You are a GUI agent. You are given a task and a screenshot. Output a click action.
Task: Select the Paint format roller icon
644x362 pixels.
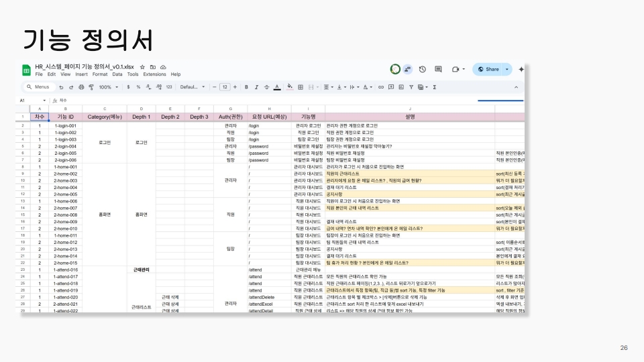[91, 87]
